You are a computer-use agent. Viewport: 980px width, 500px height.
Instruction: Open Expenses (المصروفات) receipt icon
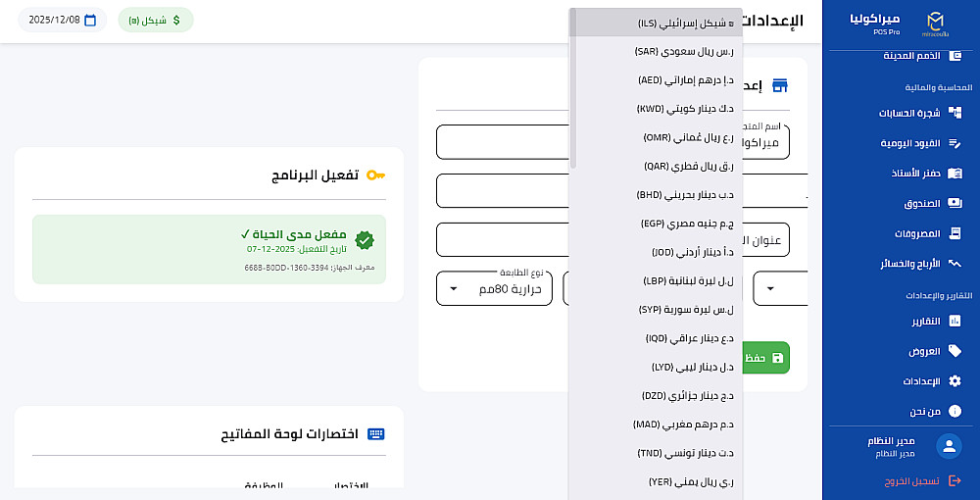955,234
